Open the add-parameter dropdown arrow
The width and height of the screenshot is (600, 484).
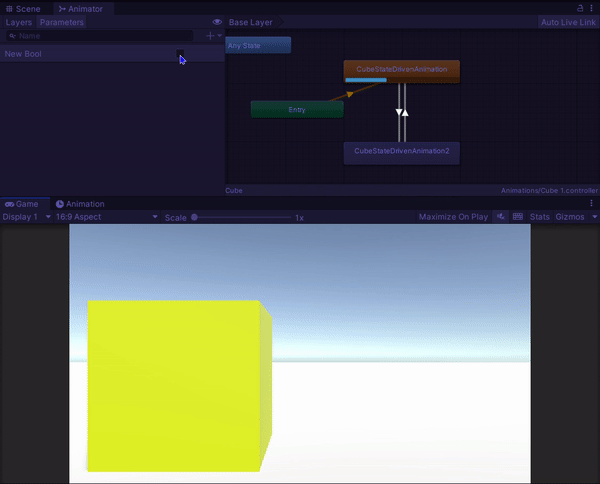[220, 36]
